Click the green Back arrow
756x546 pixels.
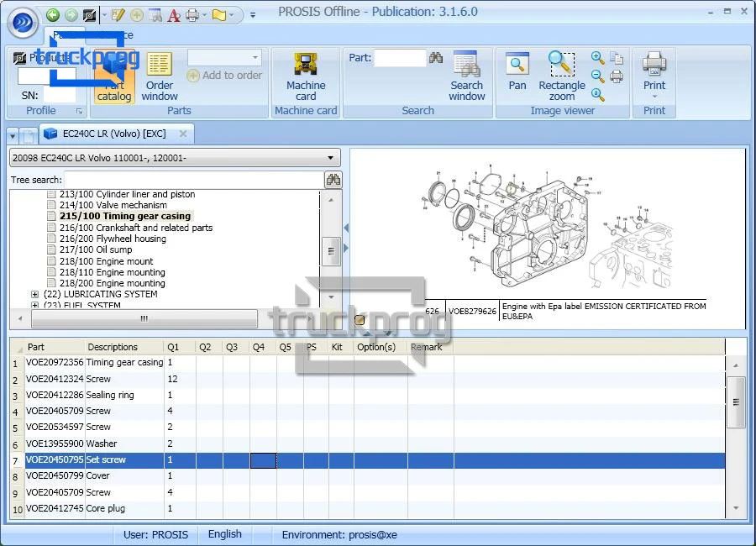pos(53,15)
